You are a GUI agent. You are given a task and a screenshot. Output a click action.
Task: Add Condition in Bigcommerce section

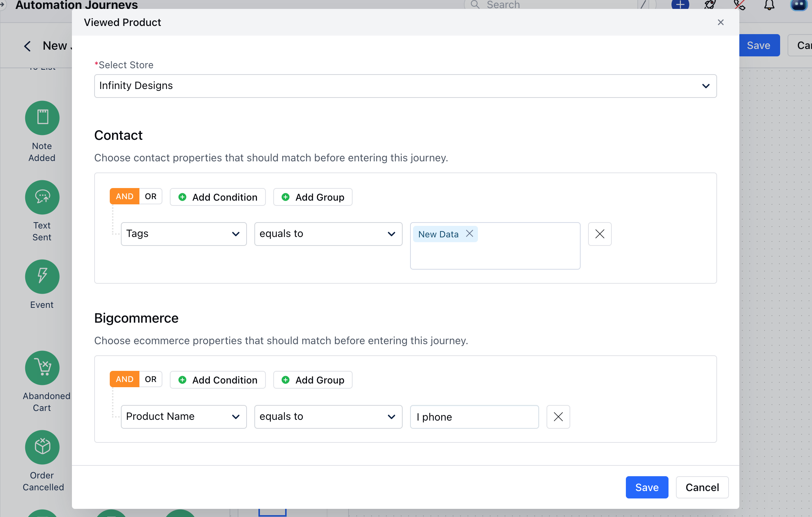(218, 380)
